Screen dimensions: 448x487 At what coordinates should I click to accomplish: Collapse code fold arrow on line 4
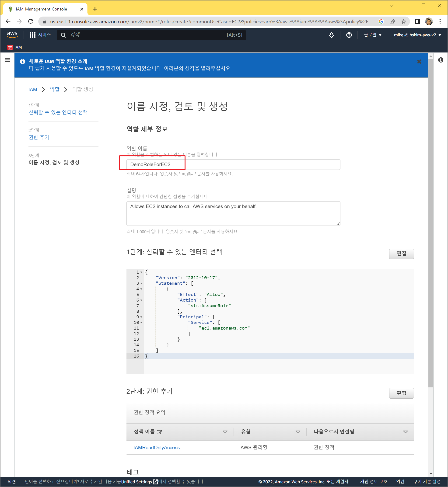(141, 289)
